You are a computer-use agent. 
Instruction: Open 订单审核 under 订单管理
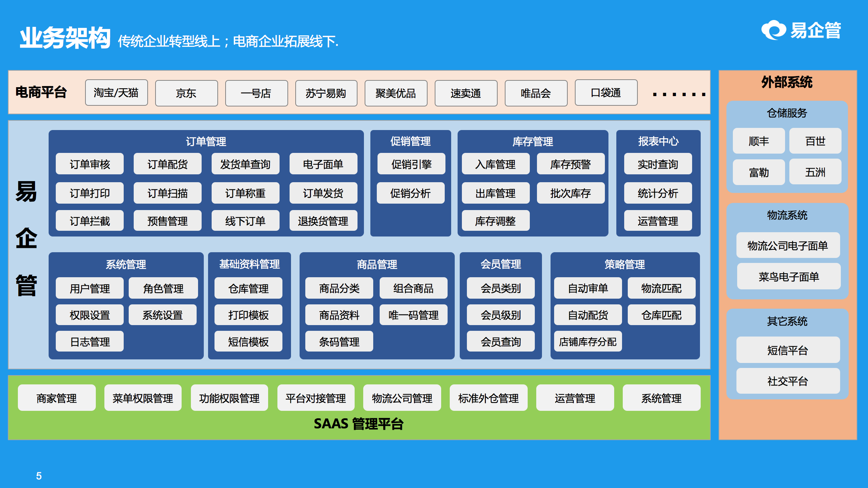[89, 164]
